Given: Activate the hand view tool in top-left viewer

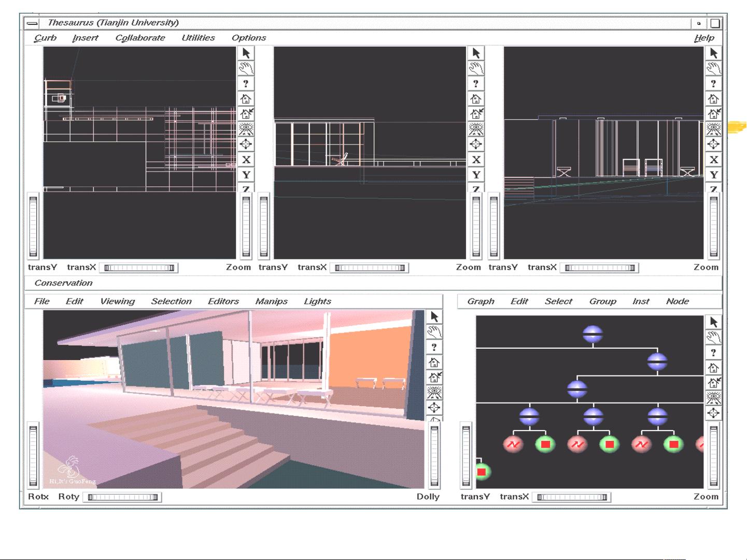Looking at the screenshot, I should (246, 68).
